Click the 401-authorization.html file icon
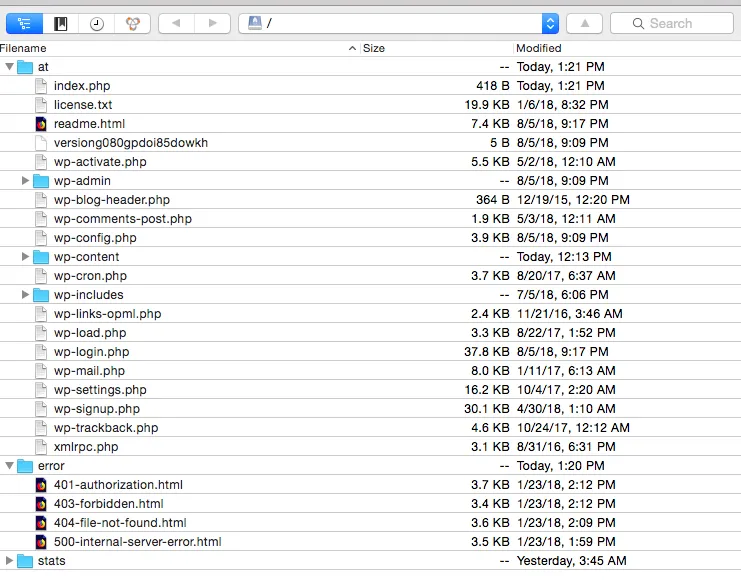Image resolution: width=741 pixels, height=587 pixels. 41,485
